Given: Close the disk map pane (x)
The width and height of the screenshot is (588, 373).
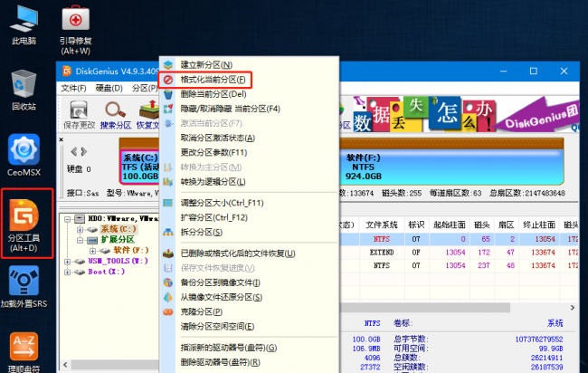Looking at the screenshot, I should (x=62, y=139).
